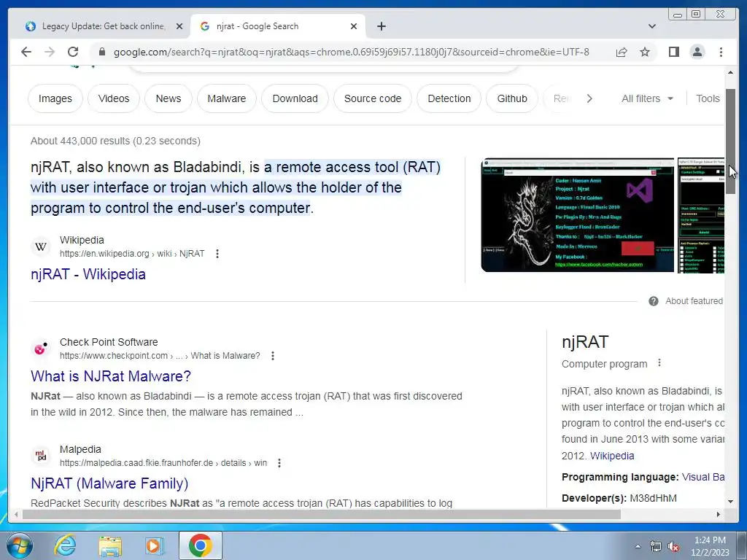This screenshot has width=747, height=560.
Task: Share this page from the address bar
Action: 622,52
